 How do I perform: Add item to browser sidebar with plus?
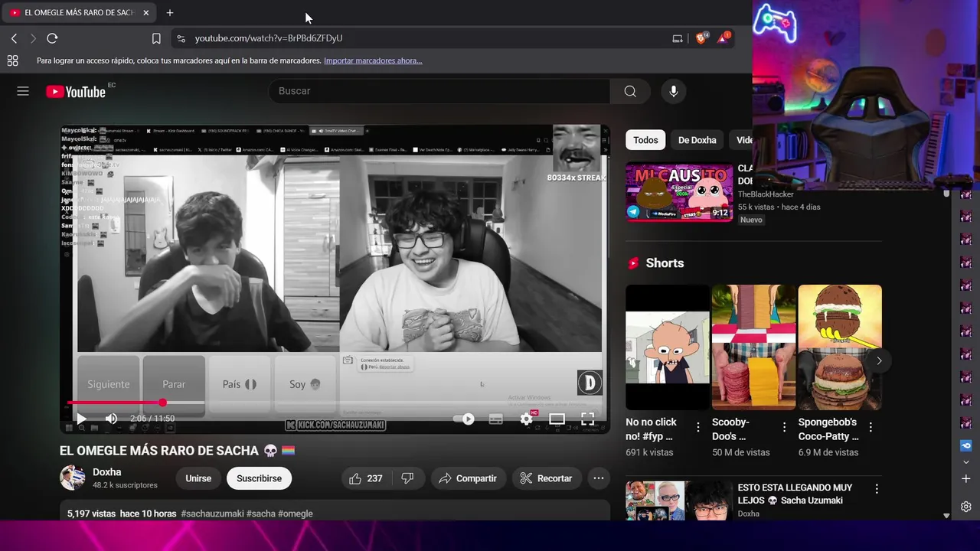click(x=965, y=479)
